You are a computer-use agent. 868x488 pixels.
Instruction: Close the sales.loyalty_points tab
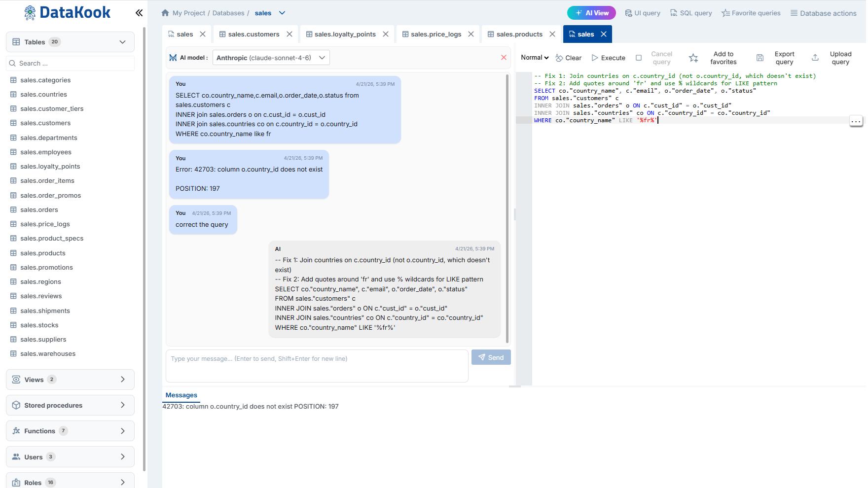tap(386, 34)
